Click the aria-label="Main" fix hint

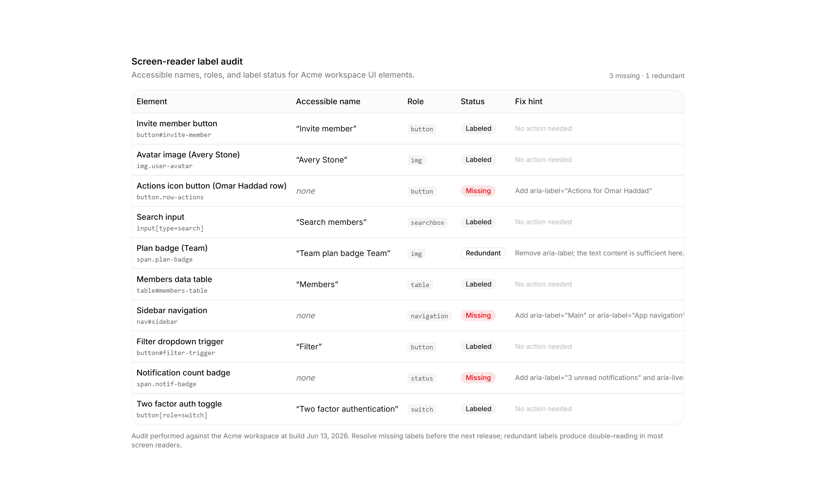(599, 315)
